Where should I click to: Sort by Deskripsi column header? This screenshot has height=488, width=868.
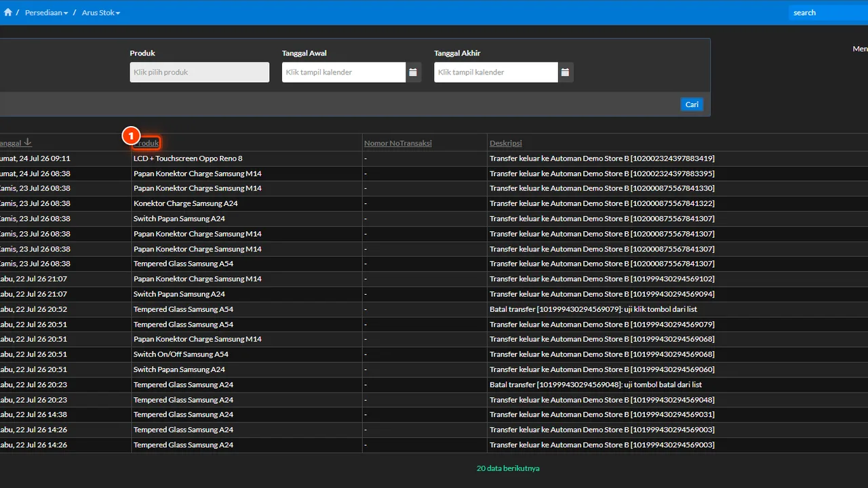point(506,143)
